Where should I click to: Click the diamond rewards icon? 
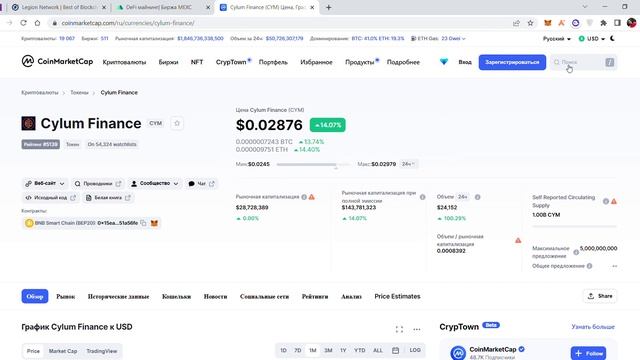click(x=444, y=62)
